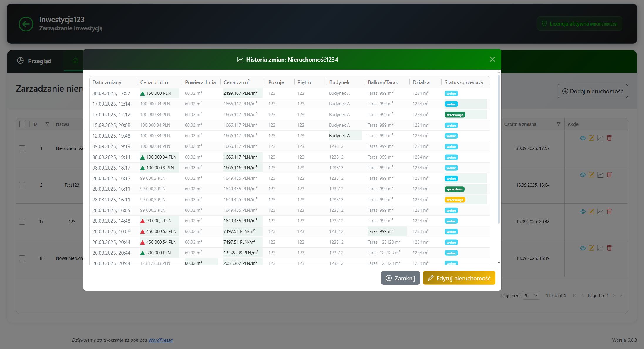This screenshot has width=644, height=349.
Task: Select the home icon tab
Action: click(x=75, y=61)
